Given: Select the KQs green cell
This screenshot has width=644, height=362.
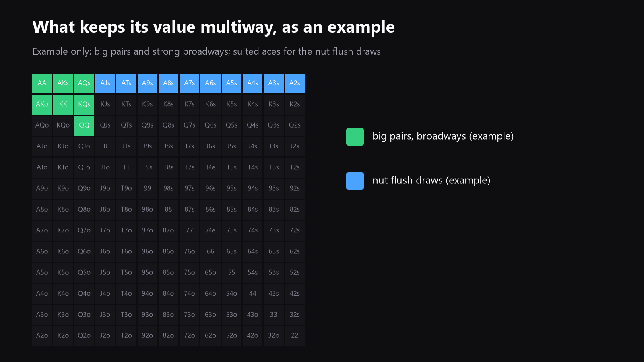Looking at the screenshot, I should [84, 104].
